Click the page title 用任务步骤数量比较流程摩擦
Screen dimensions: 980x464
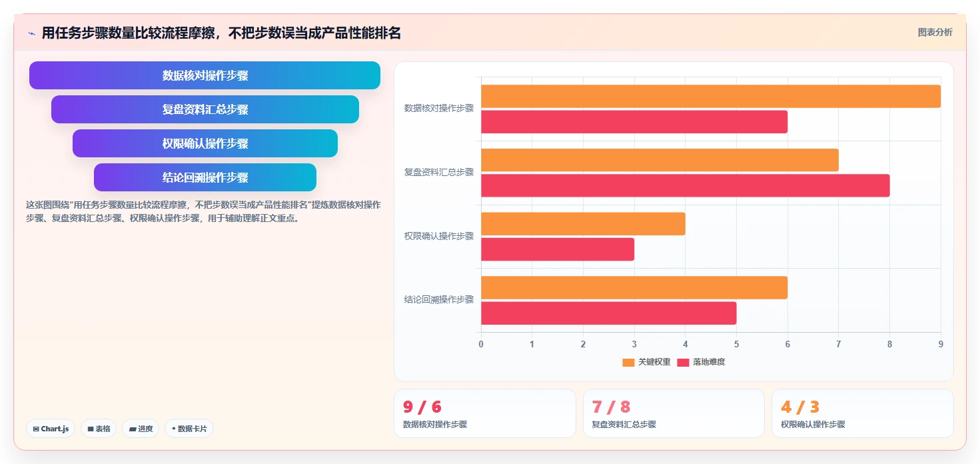point(221,33)
